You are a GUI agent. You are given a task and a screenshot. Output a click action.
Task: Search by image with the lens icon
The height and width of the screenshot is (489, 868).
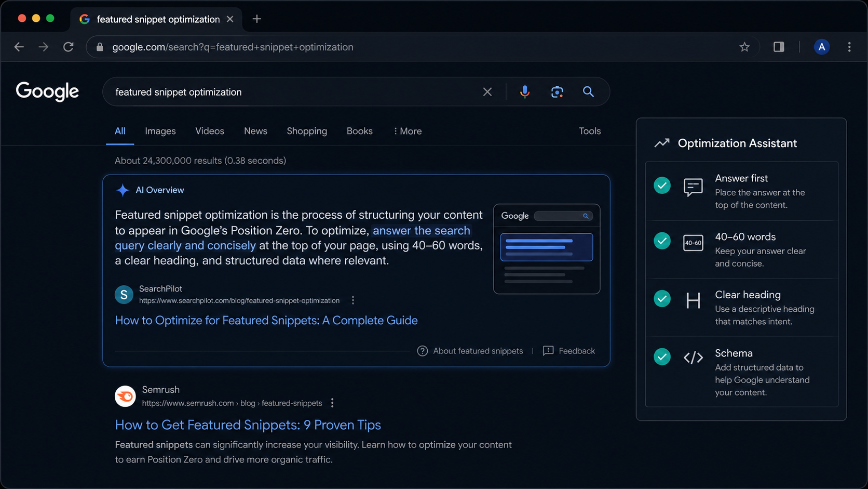(557, 92)
